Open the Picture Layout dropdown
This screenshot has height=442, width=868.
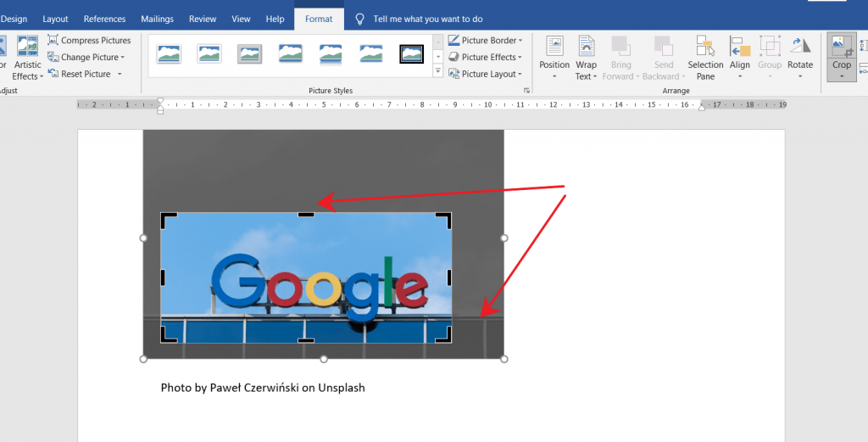coord(485,74)
